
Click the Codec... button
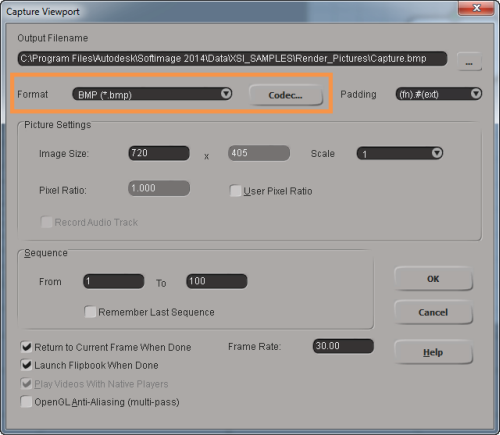click(x=286, y=95)
